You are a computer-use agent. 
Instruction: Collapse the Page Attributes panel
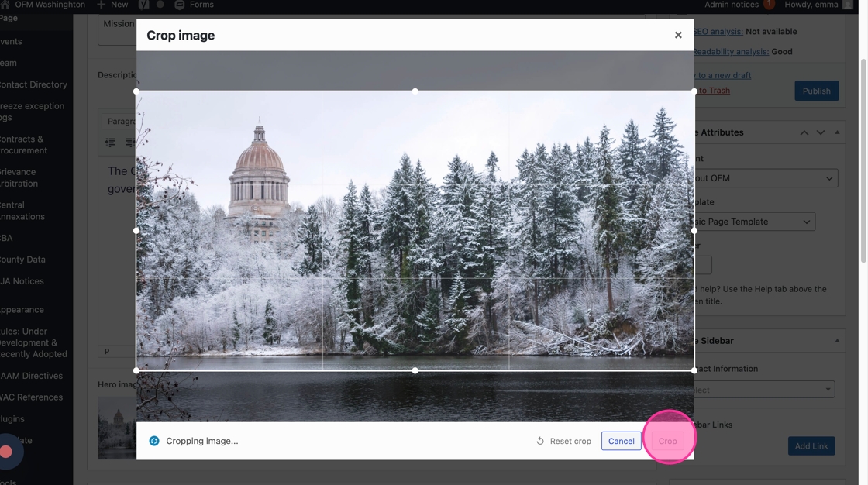837,133
